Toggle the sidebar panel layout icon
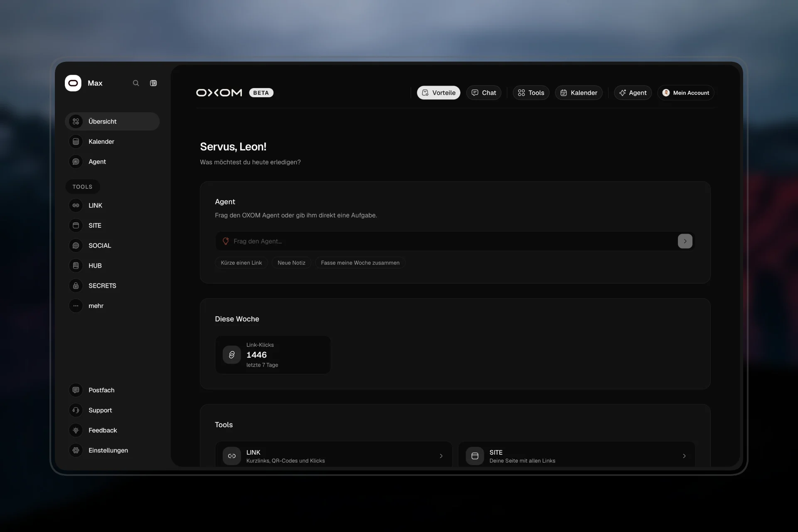 [x=153, y=83]
